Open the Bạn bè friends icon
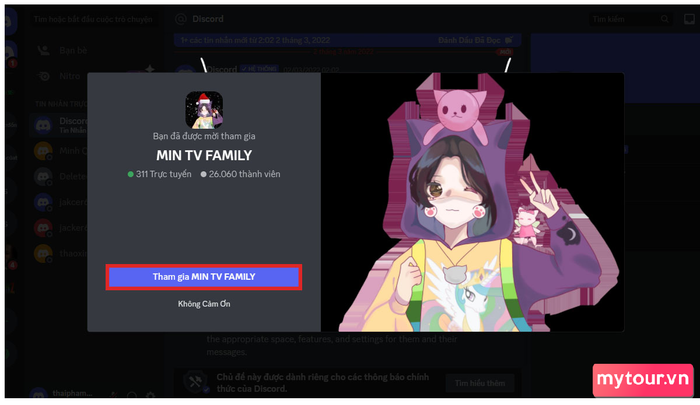 [x=43, y=50]
